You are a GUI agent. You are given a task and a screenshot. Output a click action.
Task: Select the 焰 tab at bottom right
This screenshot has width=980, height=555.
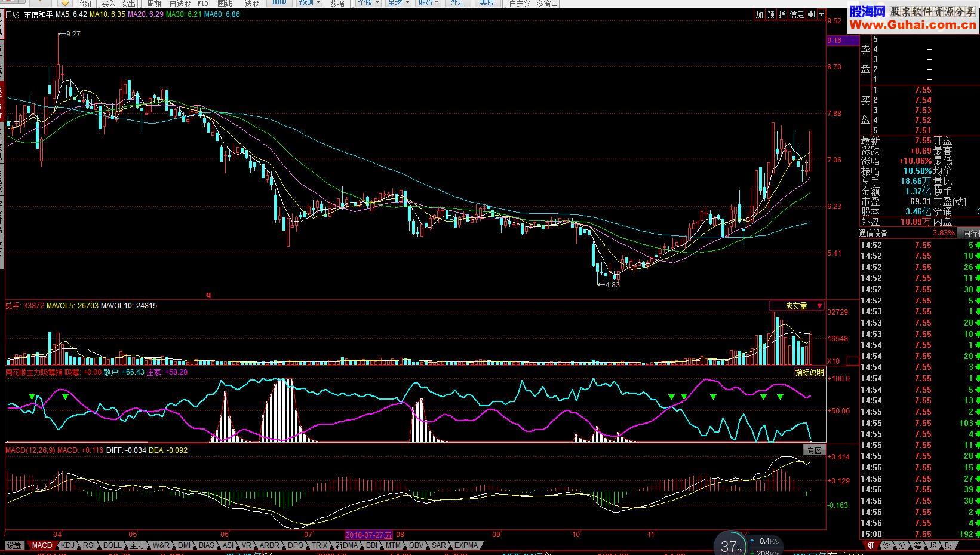point(933,545)
